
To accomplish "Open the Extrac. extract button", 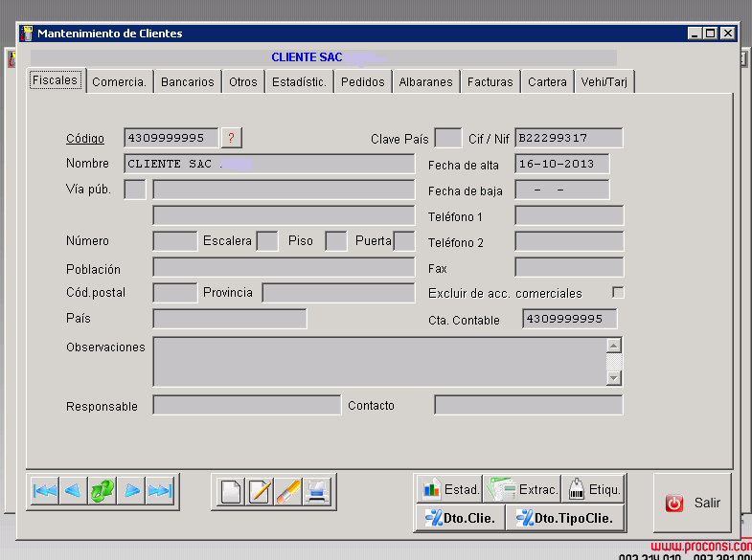I will tap(522, 489).
